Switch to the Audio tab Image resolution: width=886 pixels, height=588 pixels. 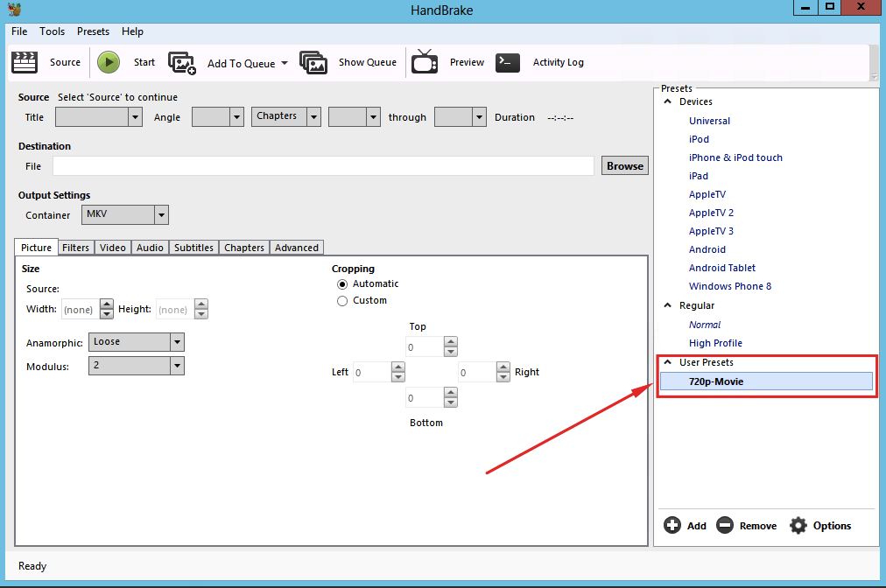coord(150,248)
